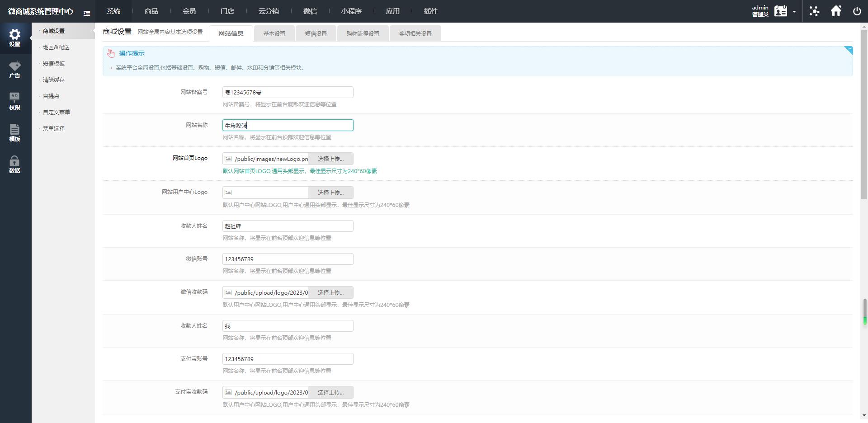Image resolution: width=868 pixels, height=423 pixels.
Task: Click image icon in 网站首页Logo field
Action: pyautogui.click(x=228, y=159)
